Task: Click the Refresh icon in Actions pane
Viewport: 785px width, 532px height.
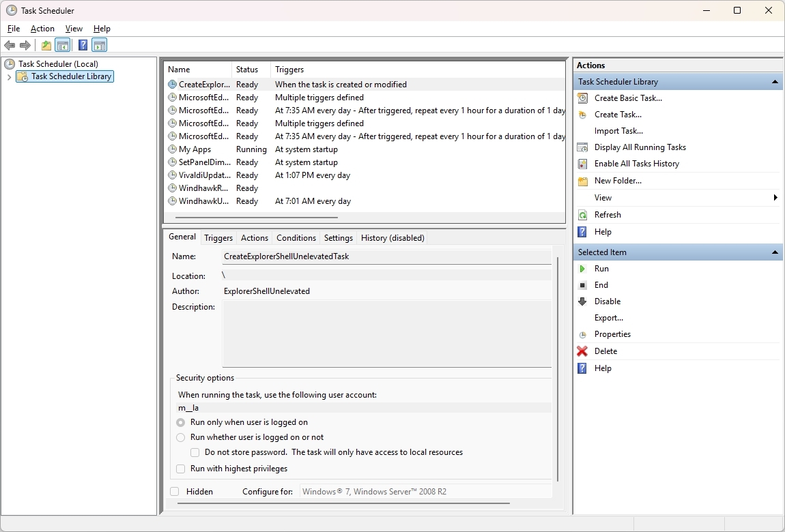Action: pos(582,214)
